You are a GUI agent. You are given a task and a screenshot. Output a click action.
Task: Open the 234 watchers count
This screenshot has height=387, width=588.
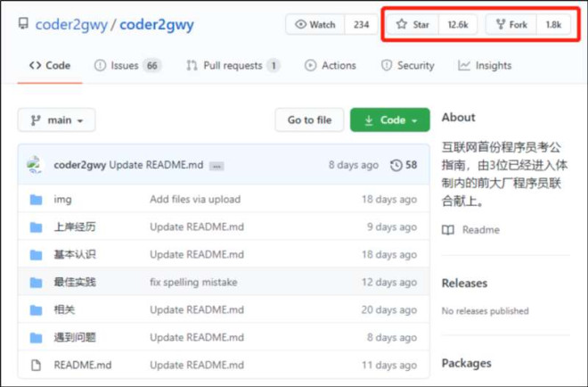tap(361, 25)
